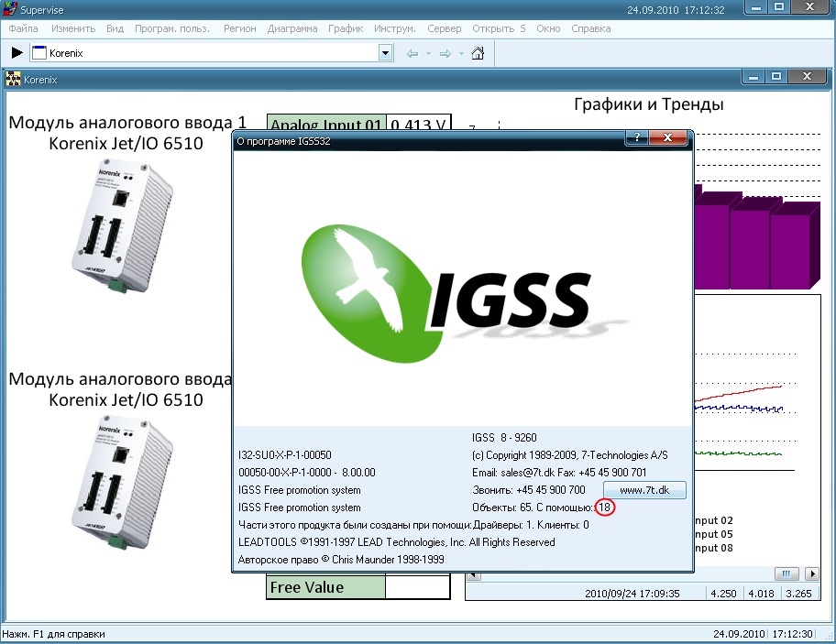Screen dimensions: 836x644
Task: Click the 3.265 trend value cell
Action: [798, 594]
